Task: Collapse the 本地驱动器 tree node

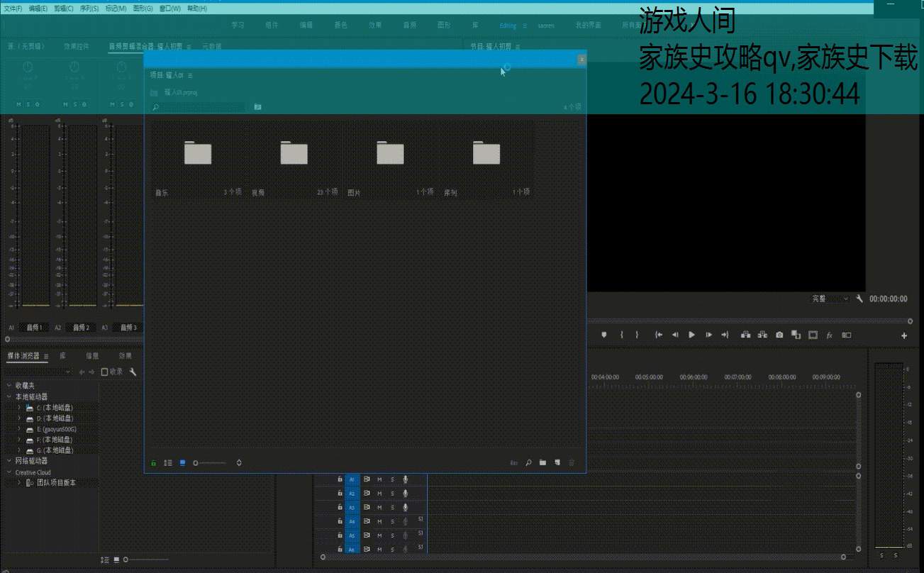Action: point(9,396)
